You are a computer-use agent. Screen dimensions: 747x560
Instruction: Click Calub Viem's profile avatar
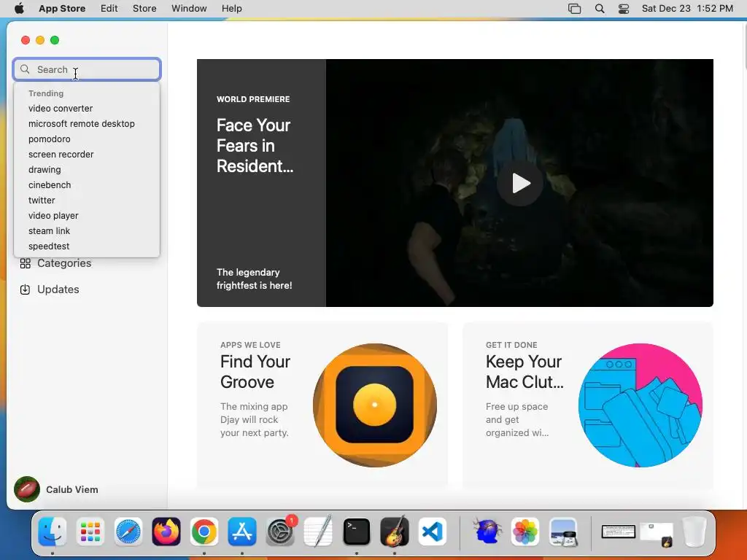click(27, 489)
